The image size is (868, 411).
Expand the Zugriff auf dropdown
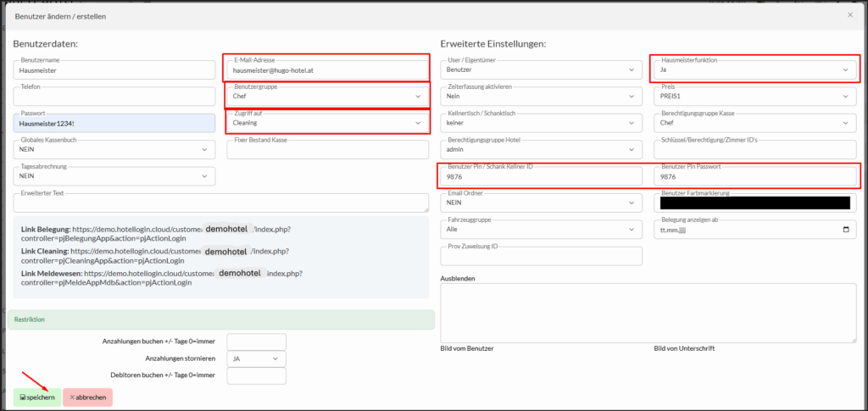coord(326,124)
